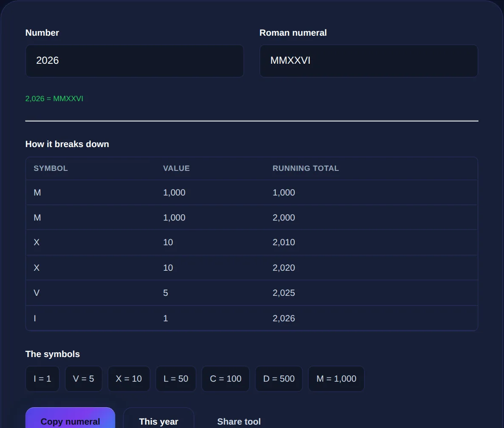
Task: Select the 'D = 500' symbol chip
Action: coord(279,379)
